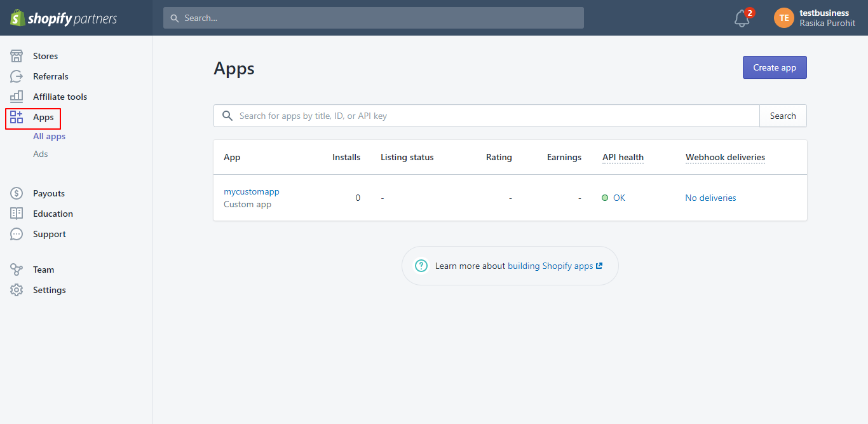868x424 pixels.
Task: Click the green API health status dot
Action: pyautogui.click(x=605, y=198)
